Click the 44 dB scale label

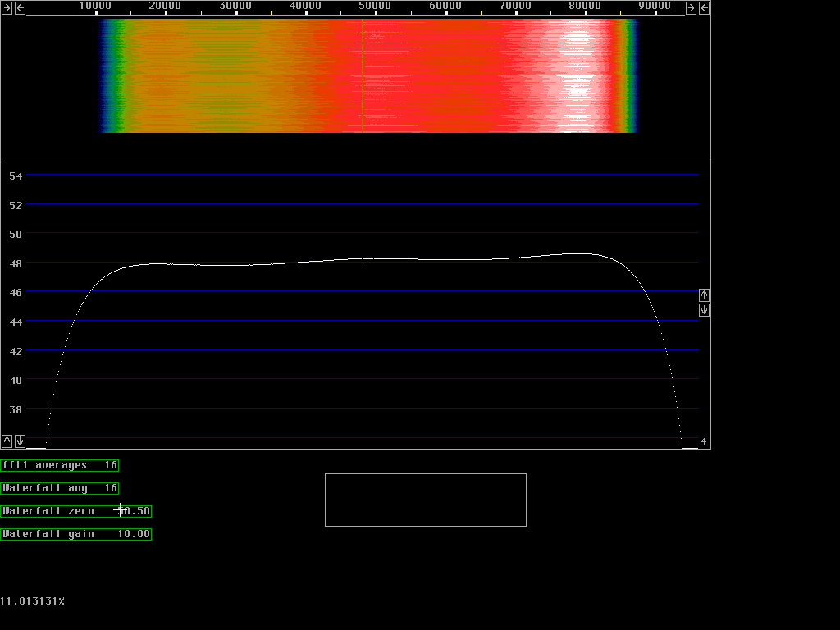click(16, 322)
